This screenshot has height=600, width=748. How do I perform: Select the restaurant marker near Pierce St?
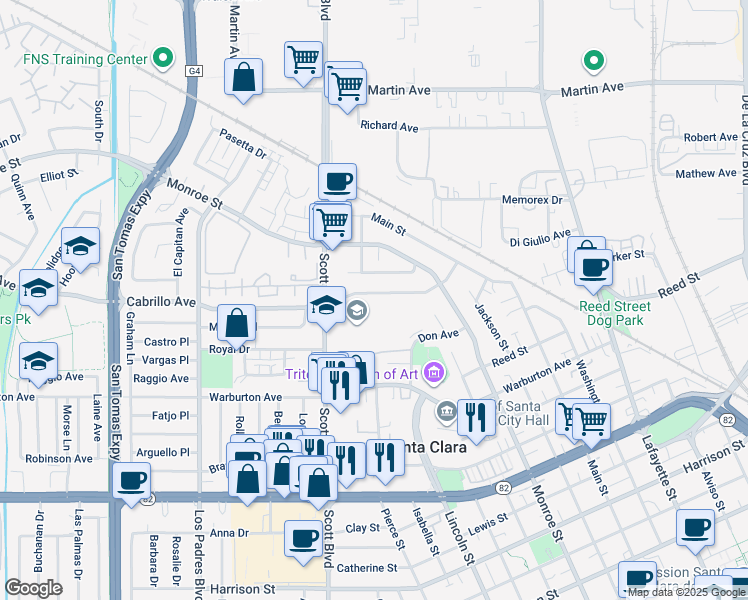(385, 458)
